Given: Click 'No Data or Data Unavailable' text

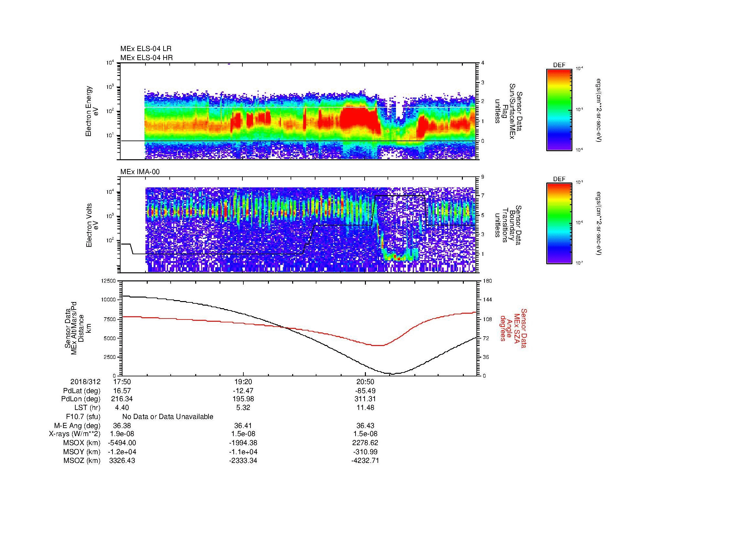Looking at the screenshot, I should [168, 416].
